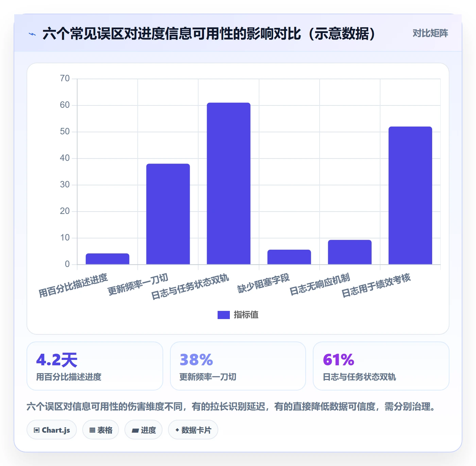Click the 对比矩阵 badge in the header
Image resolution: width=476 pixels, height=466 pixels.
(x=430, y=33)
